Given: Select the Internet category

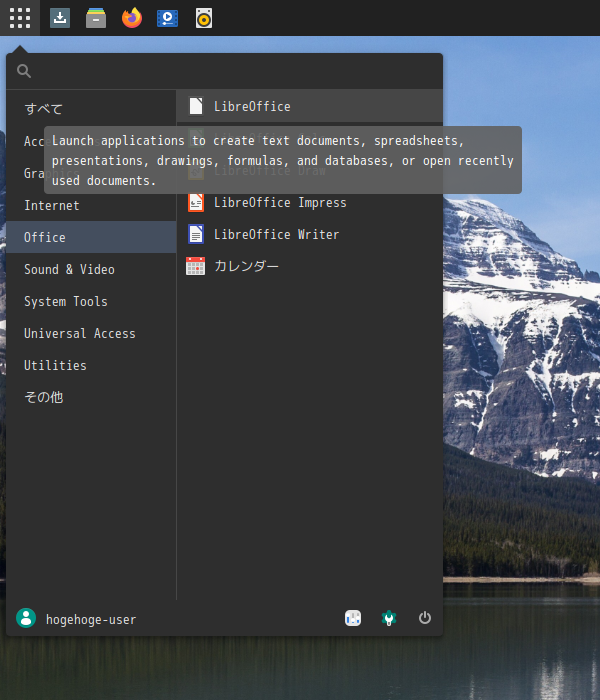Looking at the screenshot, I should (x=92, y=205).
